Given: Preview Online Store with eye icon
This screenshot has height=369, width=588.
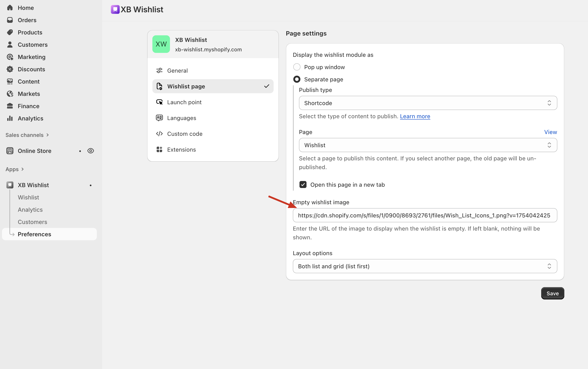Looking at the screenshot, I should click(x=91, y=151).
